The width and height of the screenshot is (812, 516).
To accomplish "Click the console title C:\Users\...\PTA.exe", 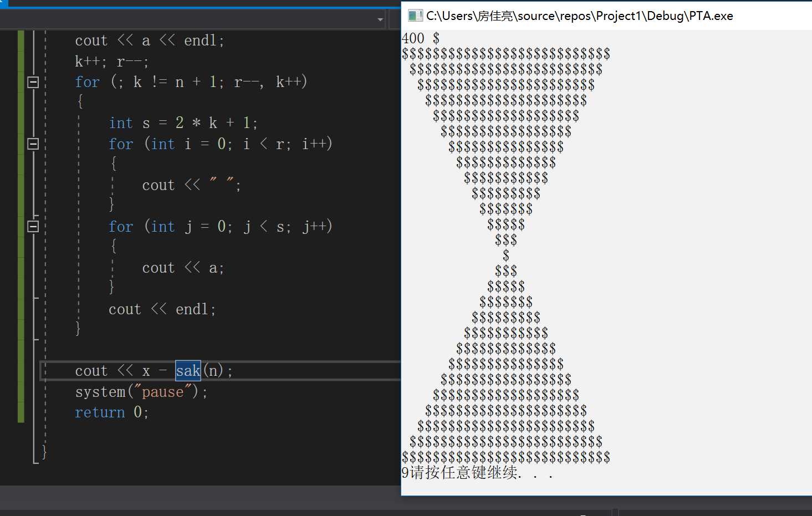I will [x=579, y=16].
